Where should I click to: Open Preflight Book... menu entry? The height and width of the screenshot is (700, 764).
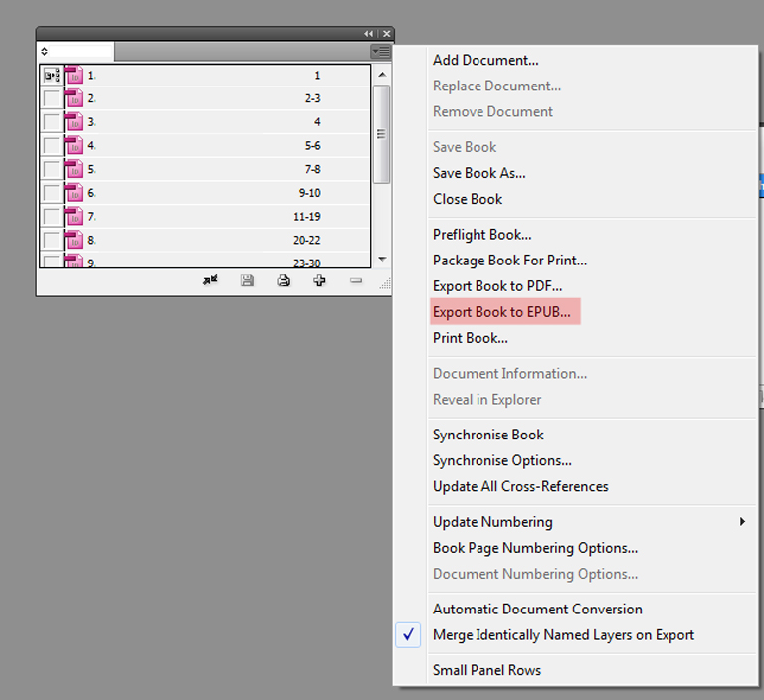[x=482, y=235]
